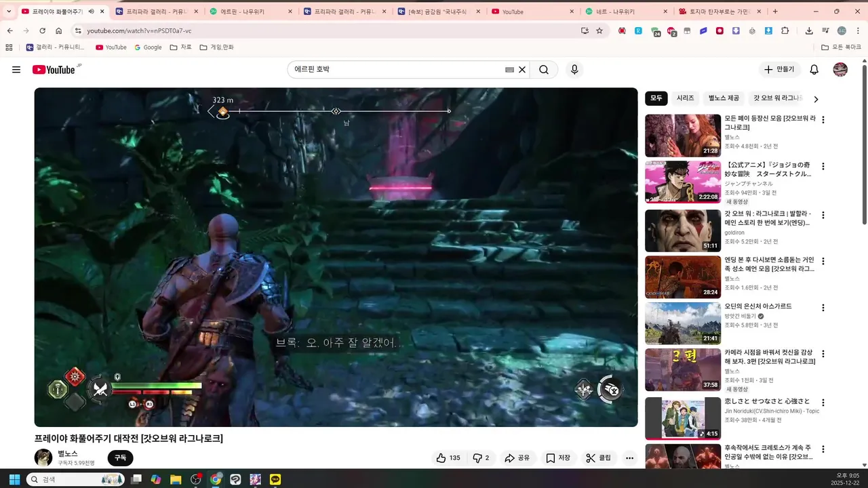Select the 별노스 제공 filter chip
Viewport: 868px width, 488px height.
[x=724, y=98]
